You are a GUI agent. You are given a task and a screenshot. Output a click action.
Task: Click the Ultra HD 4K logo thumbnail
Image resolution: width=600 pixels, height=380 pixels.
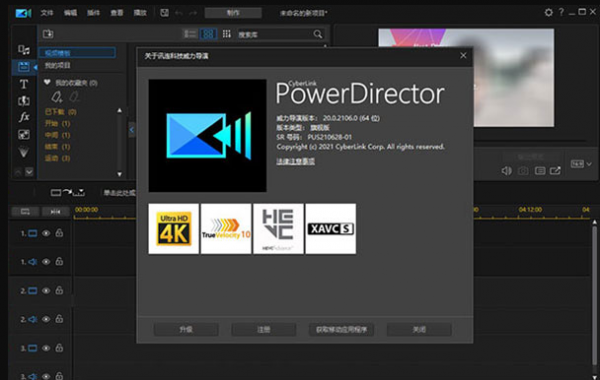pyautogui.click(x=173, y=228)
